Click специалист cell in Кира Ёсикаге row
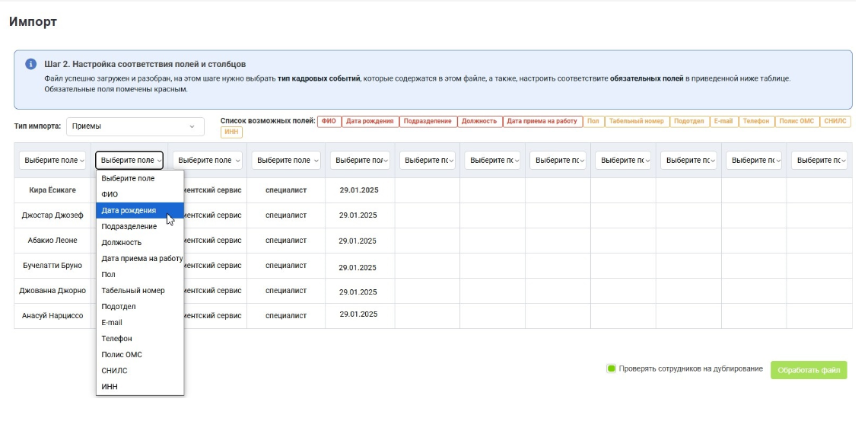The image size is (868, 421). pos(285,190)
